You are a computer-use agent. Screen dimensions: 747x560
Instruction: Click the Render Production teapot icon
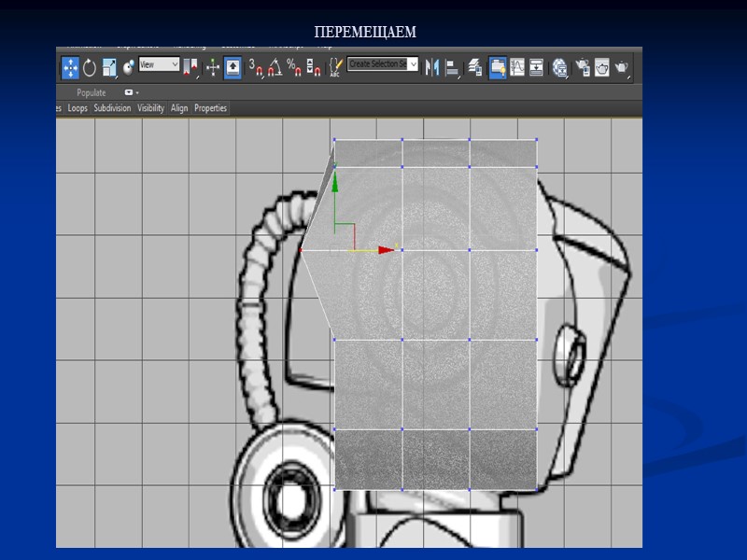(x=622, y=67)
